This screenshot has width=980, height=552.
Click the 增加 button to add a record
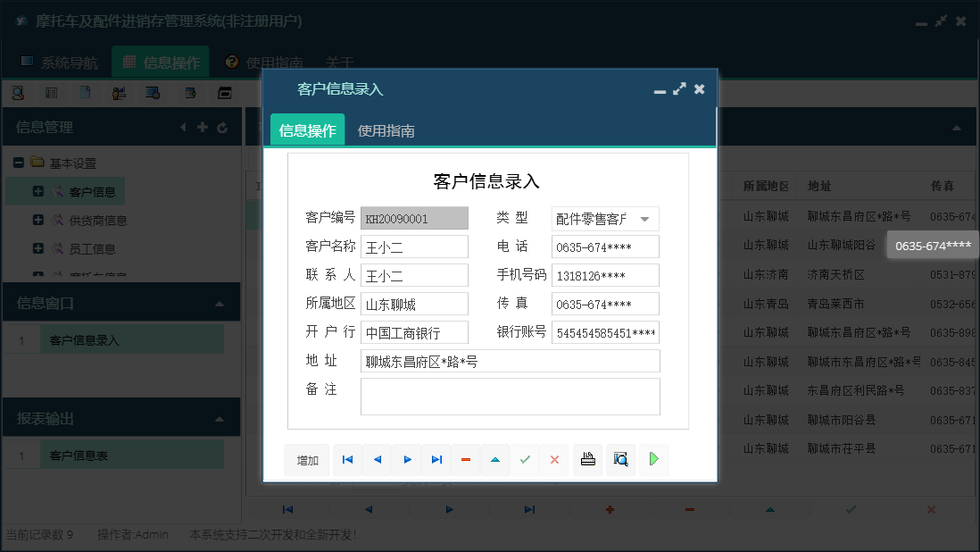[x=306, y=459]
